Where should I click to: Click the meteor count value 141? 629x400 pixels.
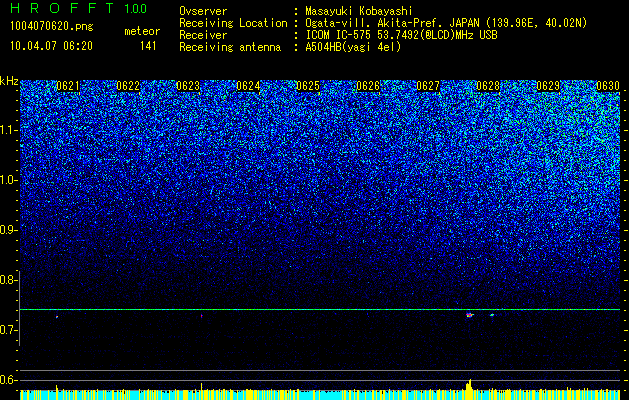pos(148,46)
